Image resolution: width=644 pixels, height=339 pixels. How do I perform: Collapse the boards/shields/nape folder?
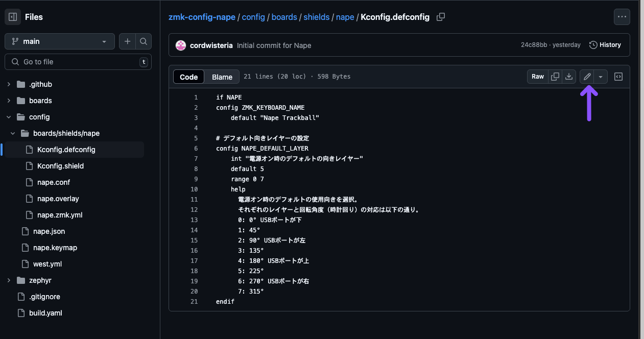13,133
